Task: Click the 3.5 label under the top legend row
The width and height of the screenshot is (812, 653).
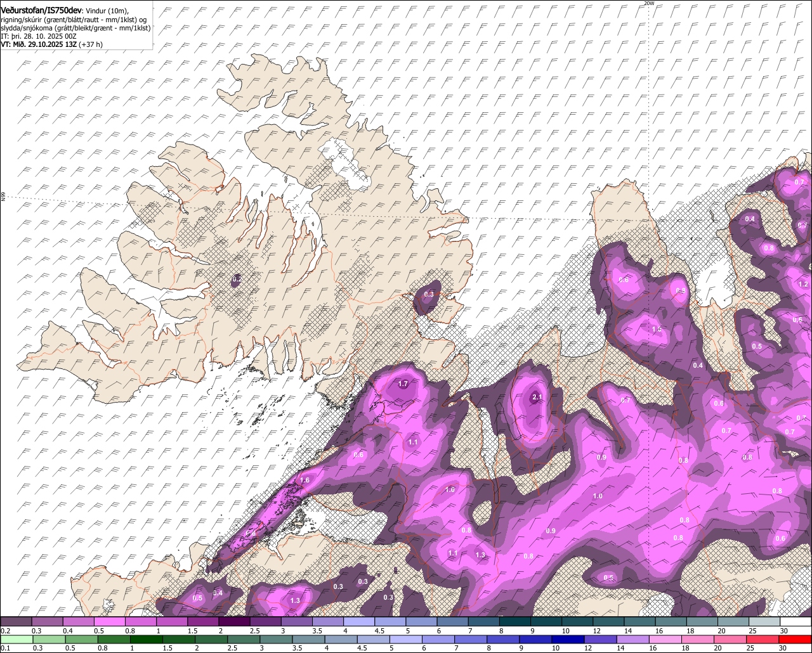Action: (317, 631)
